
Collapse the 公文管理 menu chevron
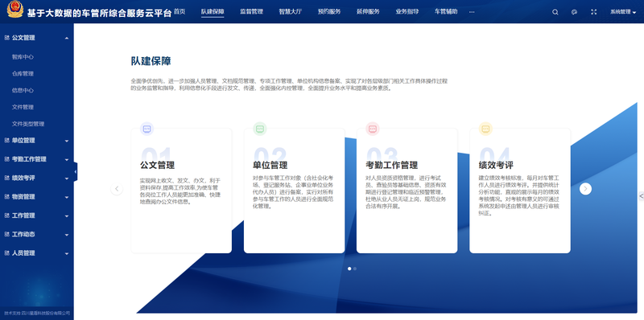(67, 38)
